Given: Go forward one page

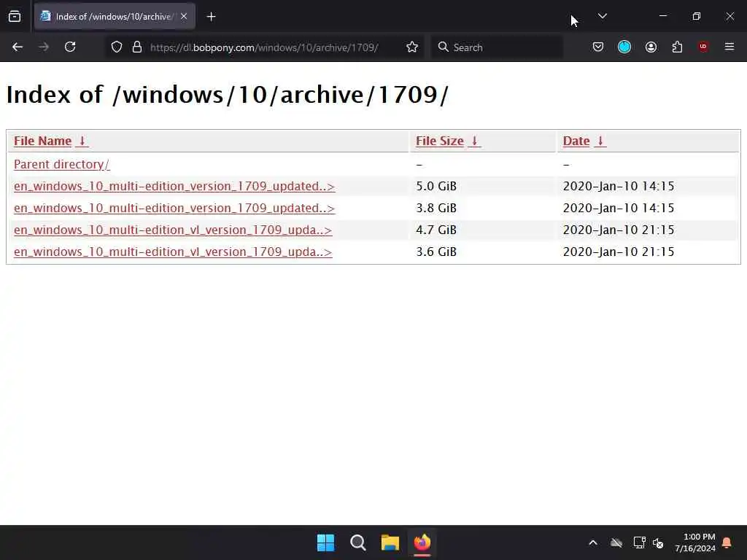Looking at the screenshot, I should pos(44,47).
